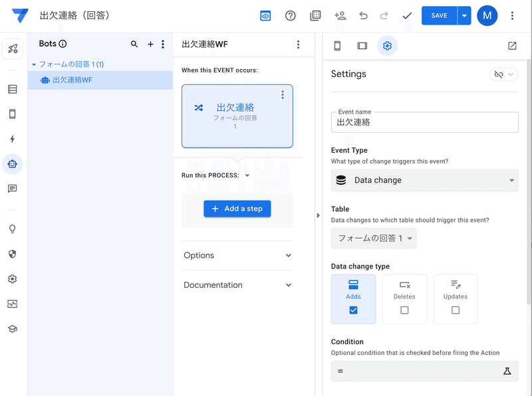Open the help question mark icon

coord(291,15)
